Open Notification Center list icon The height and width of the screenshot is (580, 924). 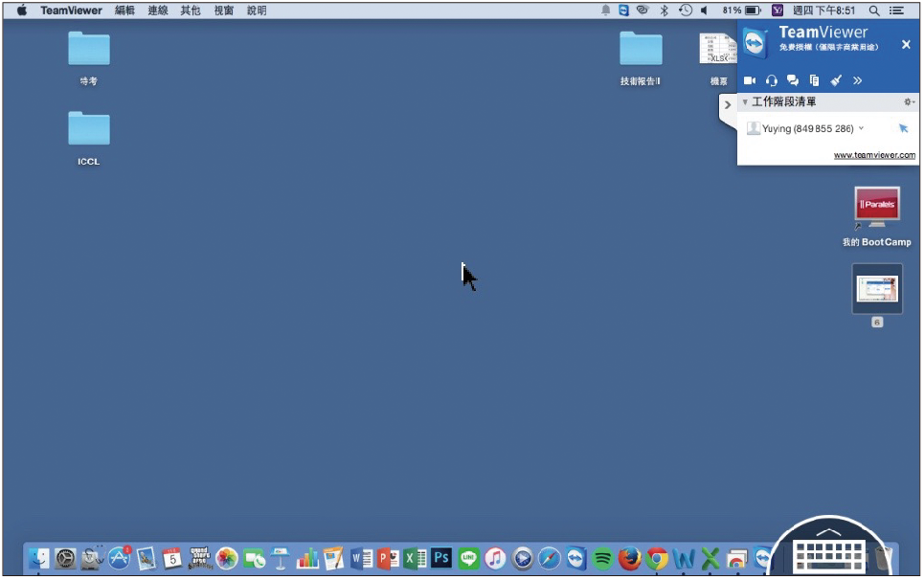pyautogui.click(x=896, y=11)
